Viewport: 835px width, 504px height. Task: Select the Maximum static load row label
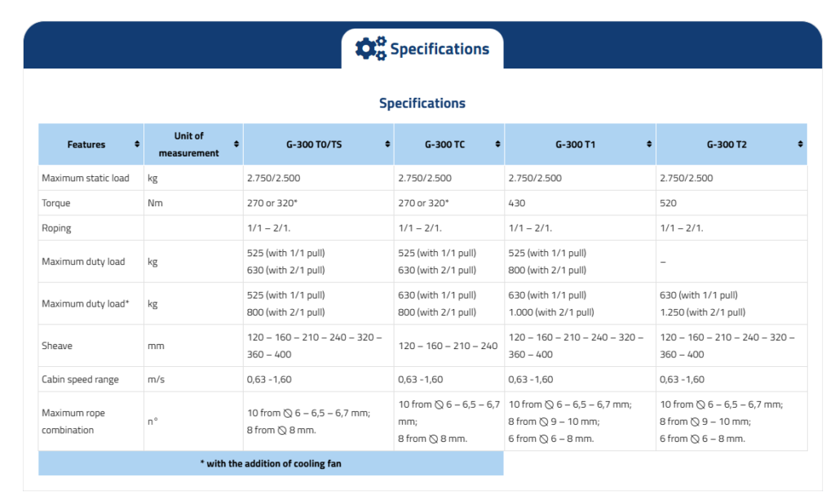point(86,178)
